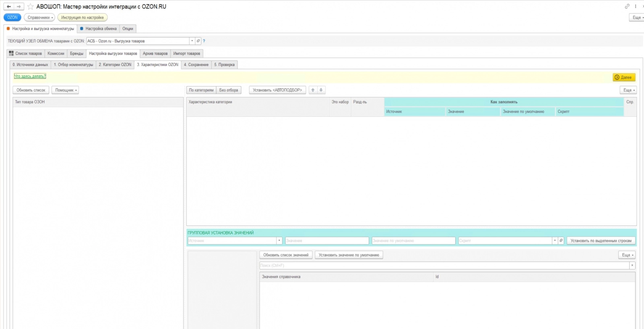This screenshot has width=644, height=329.
Task: Open the Еще menu above reference values
Action: [x=627, y=255]
